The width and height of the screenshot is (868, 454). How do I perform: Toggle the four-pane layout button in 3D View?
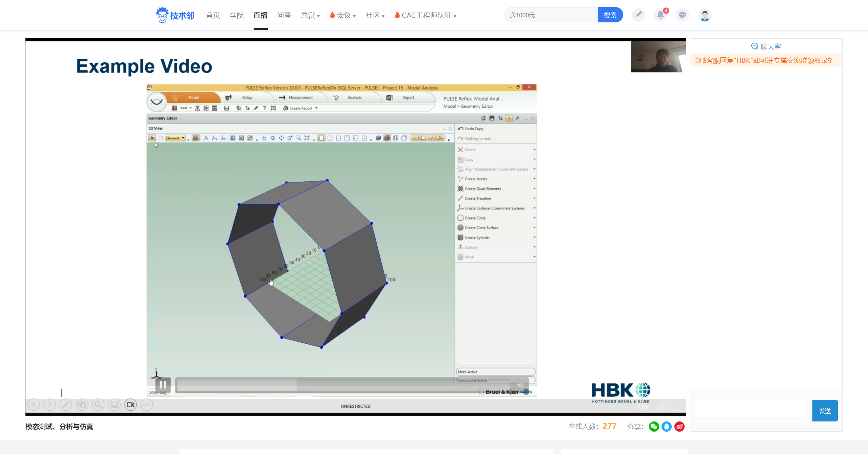coord(364,138)
